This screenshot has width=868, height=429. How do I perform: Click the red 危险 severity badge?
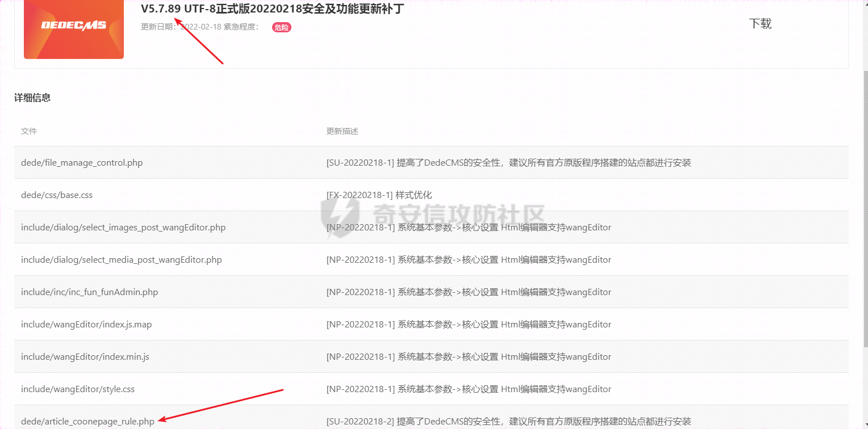pyautogui.click(x=282, y=27)
